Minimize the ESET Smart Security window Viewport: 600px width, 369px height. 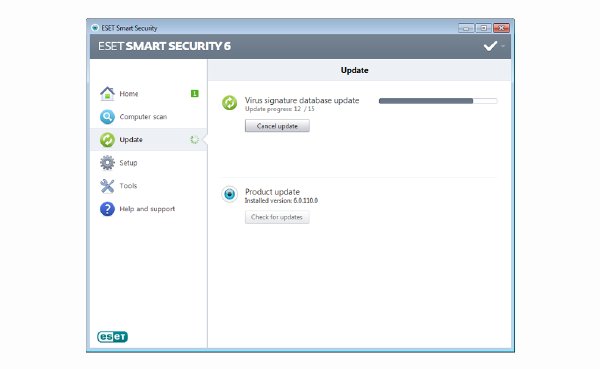[x=466, y=28]
